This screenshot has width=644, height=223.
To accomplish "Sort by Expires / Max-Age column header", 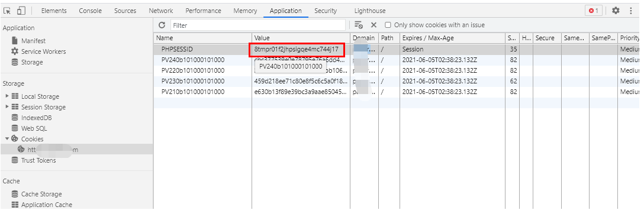I will tap(452, 38).
